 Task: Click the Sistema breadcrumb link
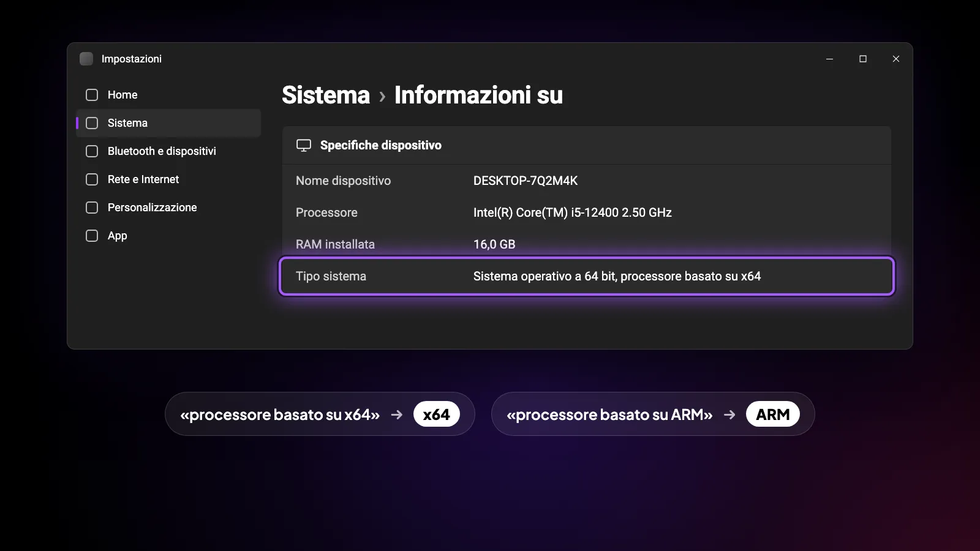coord(326,95)
